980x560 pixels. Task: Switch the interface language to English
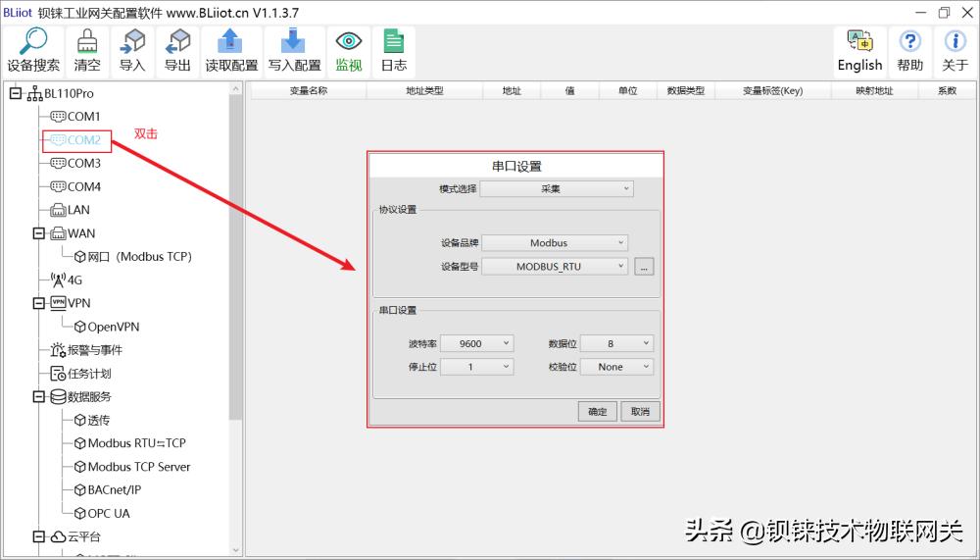pyautogui.click(x=860, y=53)
